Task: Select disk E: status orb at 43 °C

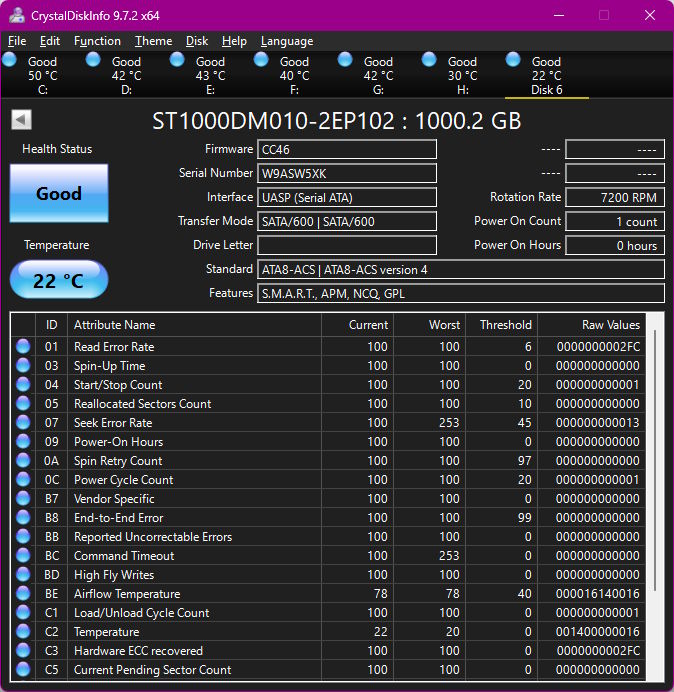Action: (x=177, y=60)
